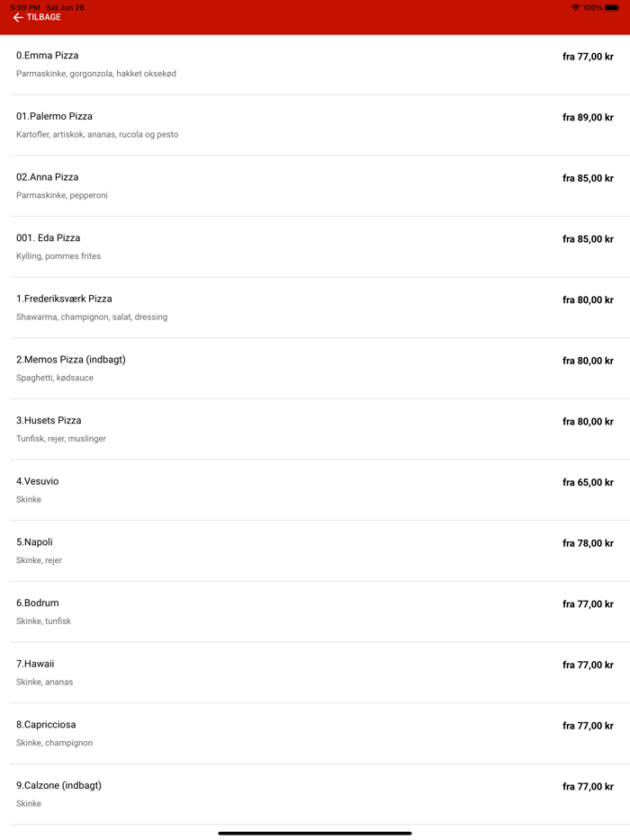The height and width of the screenshot is (840, 630).
Task: Open the 4.Vesuvio item
Action: 38,482
